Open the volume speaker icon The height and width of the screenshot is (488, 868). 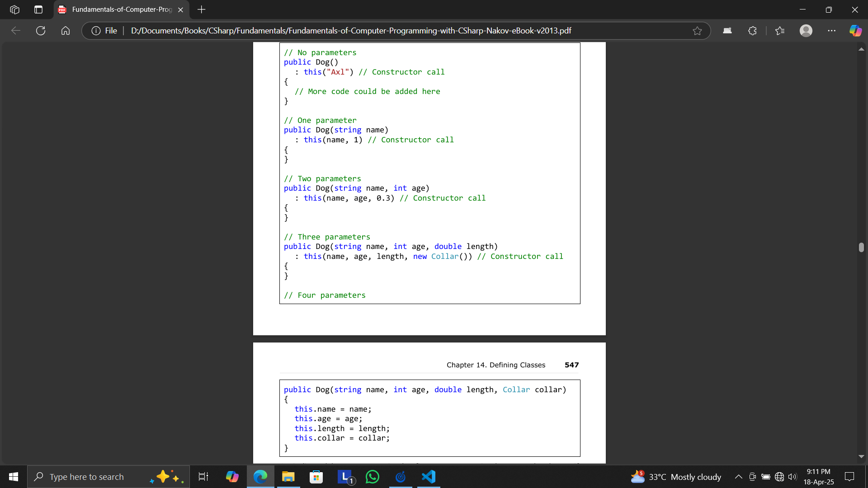pos(792,477)
